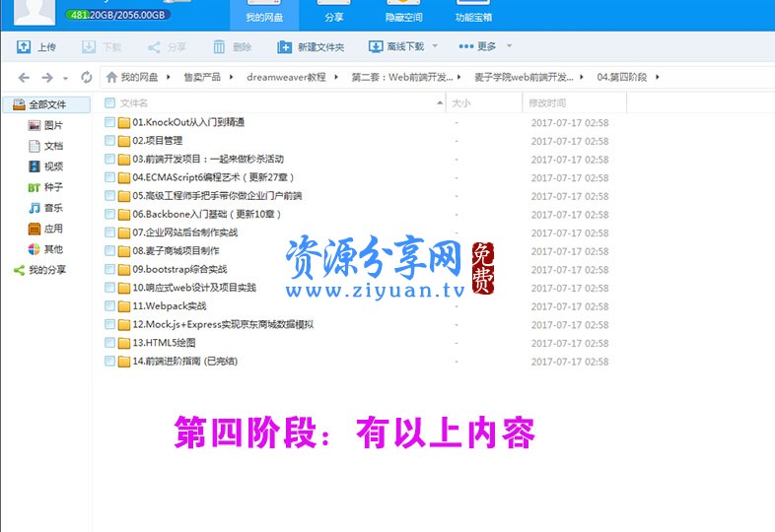The height and width of the screenshot is (532, 775).
Task: Click the storage usage bar 481.20GB/2056.00GB
Action: coord(117,15)
